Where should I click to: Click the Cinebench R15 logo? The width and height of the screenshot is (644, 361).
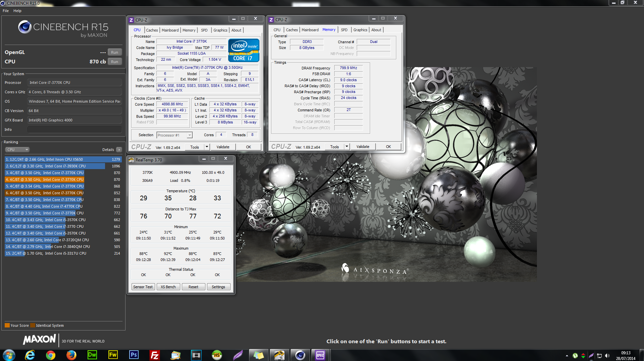coord(63,29)
